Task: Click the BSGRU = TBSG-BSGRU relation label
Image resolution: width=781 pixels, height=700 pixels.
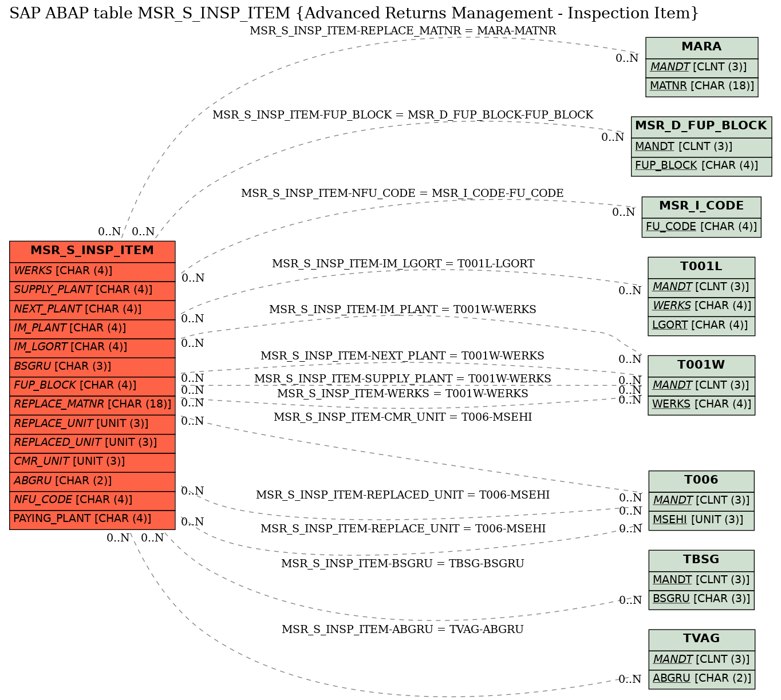Action: [403, 564]
